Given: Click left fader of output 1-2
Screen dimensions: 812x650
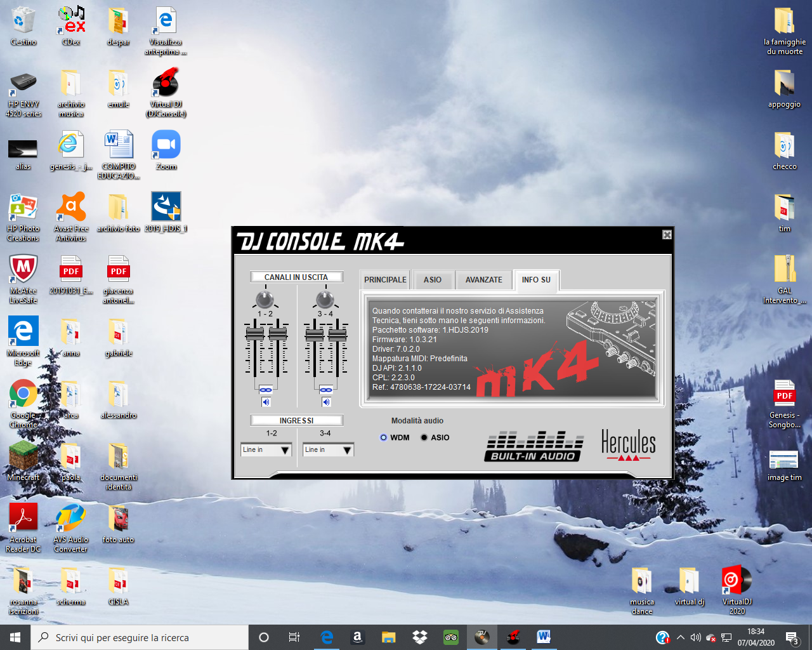Looking at the screenshot, I should coord(255,334).
